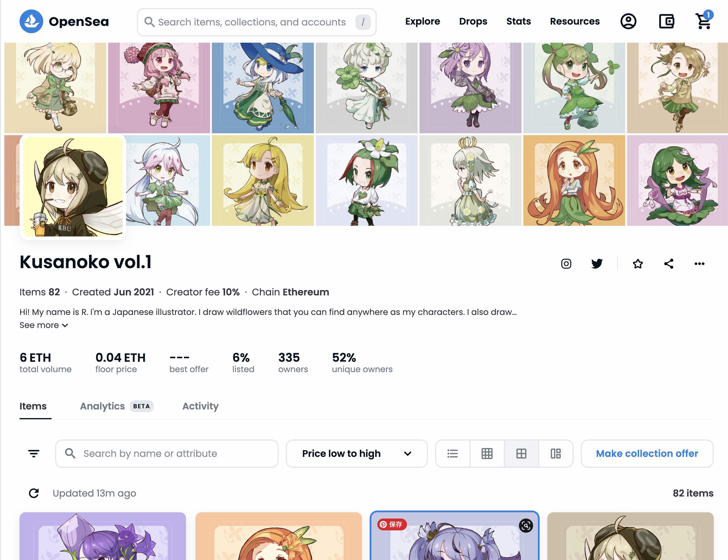
Task: Visit the collection's Instagram page
Action: (566, 264)
